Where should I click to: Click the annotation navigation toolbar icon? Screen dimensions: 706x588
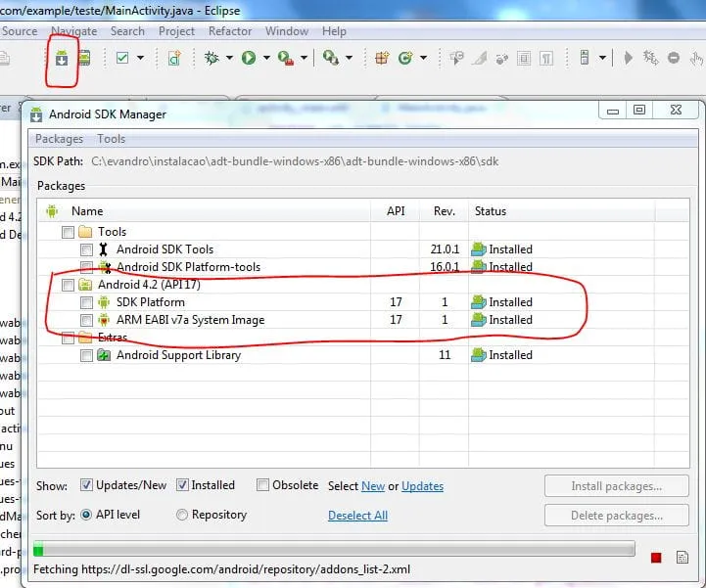(x=585, y=58)
